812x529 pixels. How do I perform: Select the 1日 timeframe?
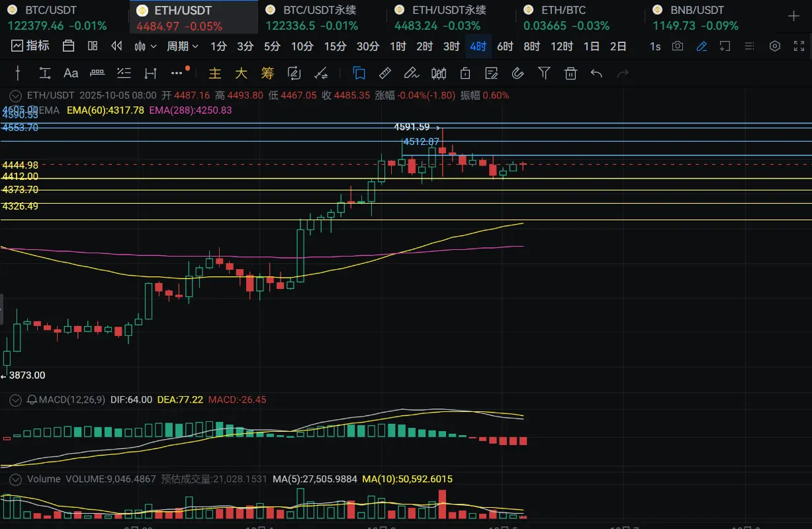592,46
